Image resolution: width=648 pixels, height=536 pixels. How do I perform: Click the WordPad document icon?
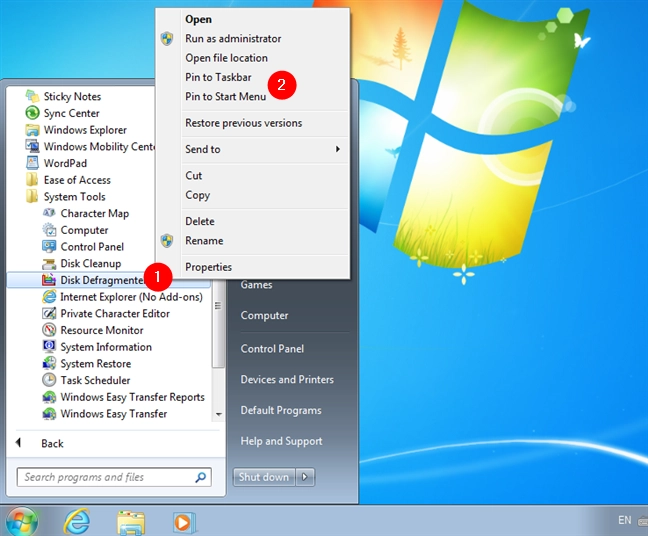click(32, 163)
